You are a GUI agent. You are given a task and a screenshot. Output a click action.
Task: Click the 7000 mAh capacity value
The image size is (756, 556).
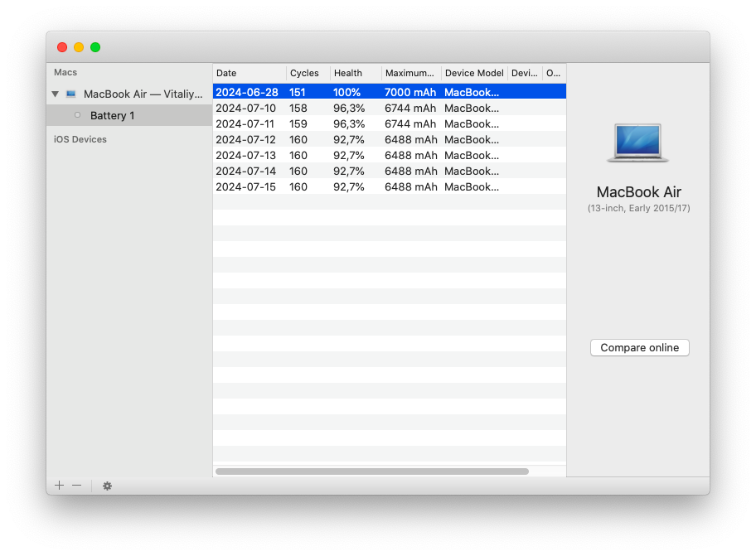point(410,92)
